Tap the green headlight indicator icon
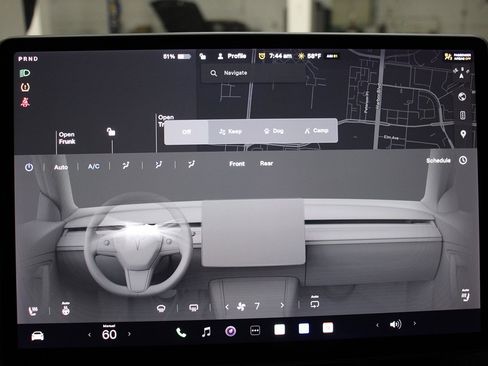The height and width of the screenshot is (366, 488). pos(25,73)
